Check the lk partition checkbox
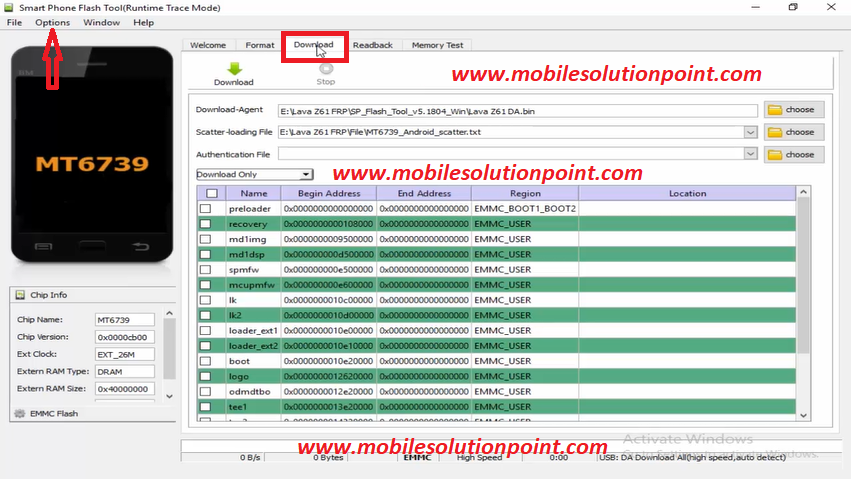This screenshot has width=851, height=479. pos(205,300)
